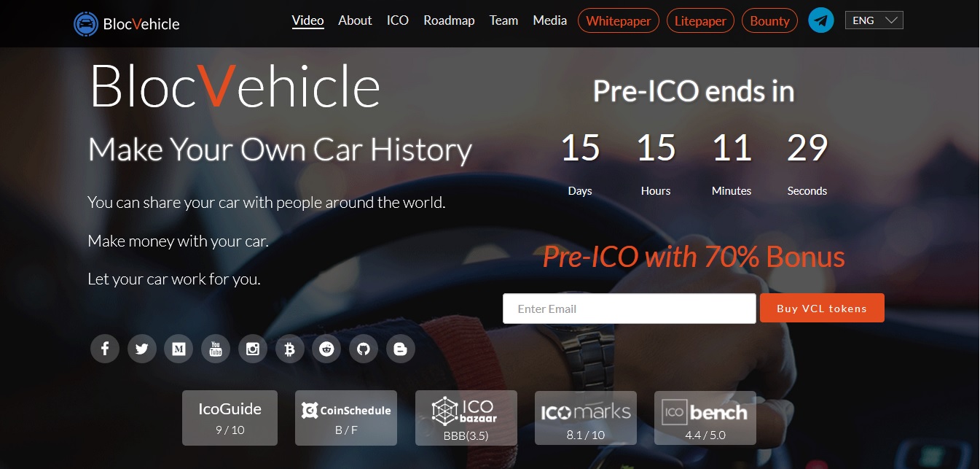980x469 pixels.
Task: Click Buy VCL tokens button
Action: coord(822,308)
